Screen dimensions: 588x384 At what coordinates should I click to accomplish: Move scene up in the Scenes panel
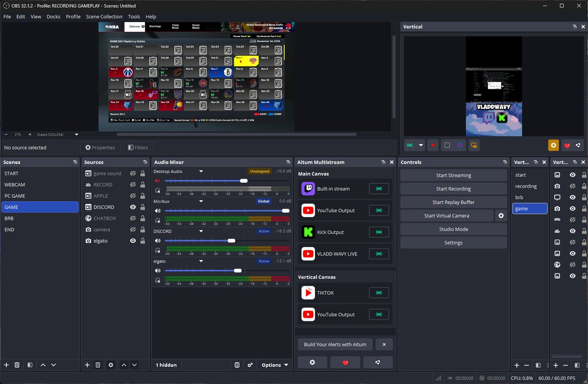(43, 365)
